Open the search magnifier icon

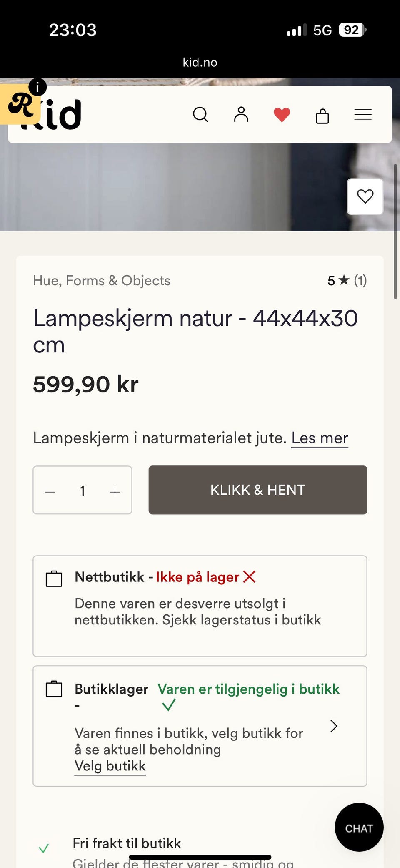point(200,114)
